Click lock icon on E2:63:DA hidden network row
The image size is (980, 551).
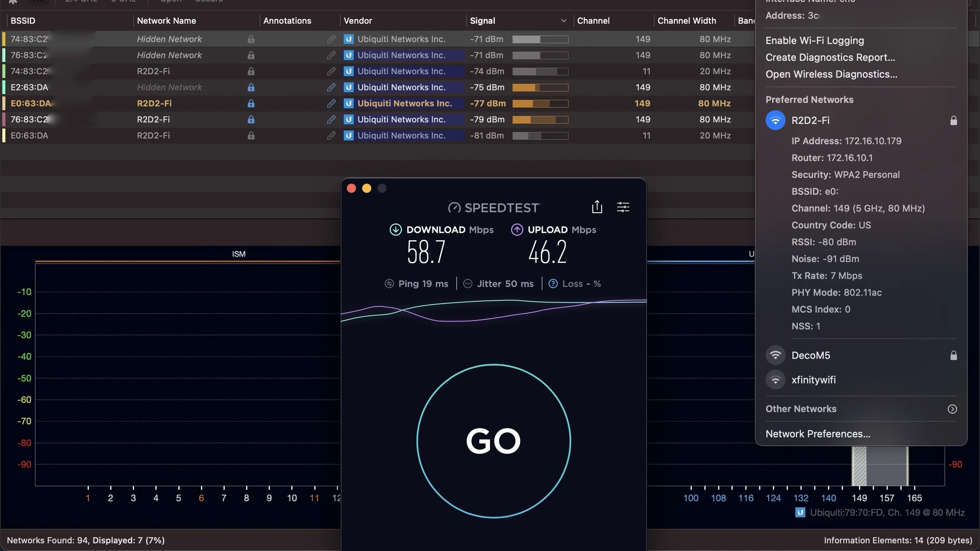click(x=251, y=87)
